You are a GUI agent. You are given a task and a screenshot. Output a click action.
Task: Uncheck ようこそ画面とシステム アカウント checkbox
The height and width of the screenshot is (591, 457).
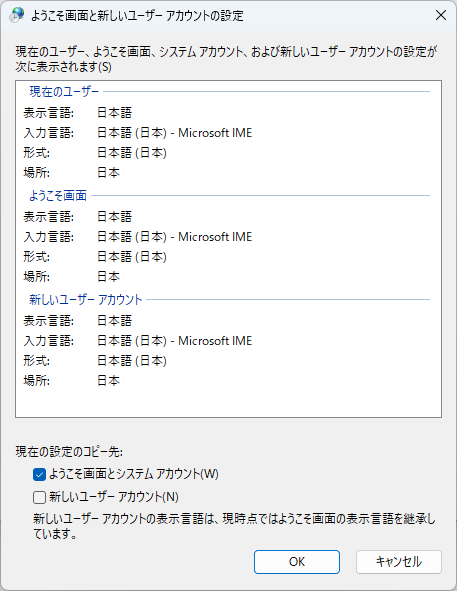click(39, 474)
